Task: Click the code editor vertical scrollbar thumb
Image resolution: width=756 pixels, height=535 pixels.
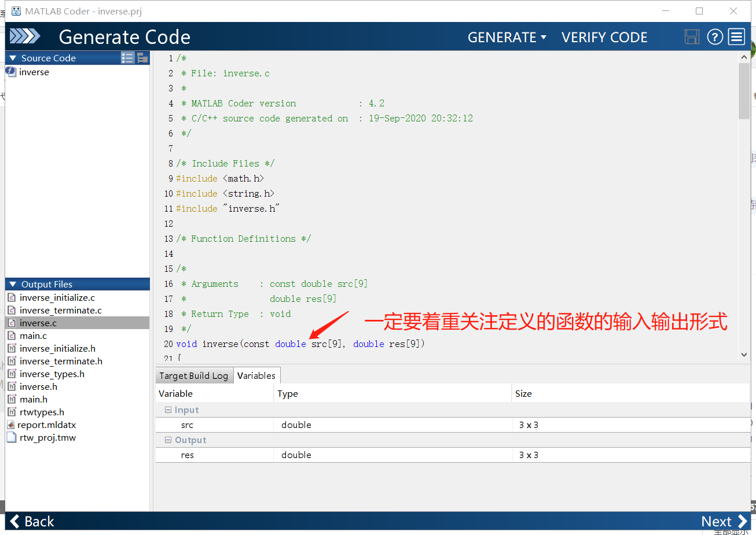Action: coord(744,91)
